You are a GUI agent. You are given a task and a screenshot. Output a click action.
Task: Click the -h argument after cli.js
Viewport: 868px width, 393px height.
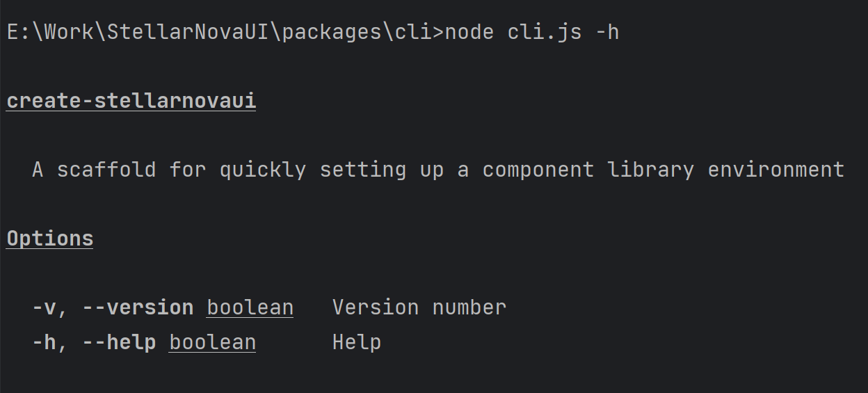point(607,33)
